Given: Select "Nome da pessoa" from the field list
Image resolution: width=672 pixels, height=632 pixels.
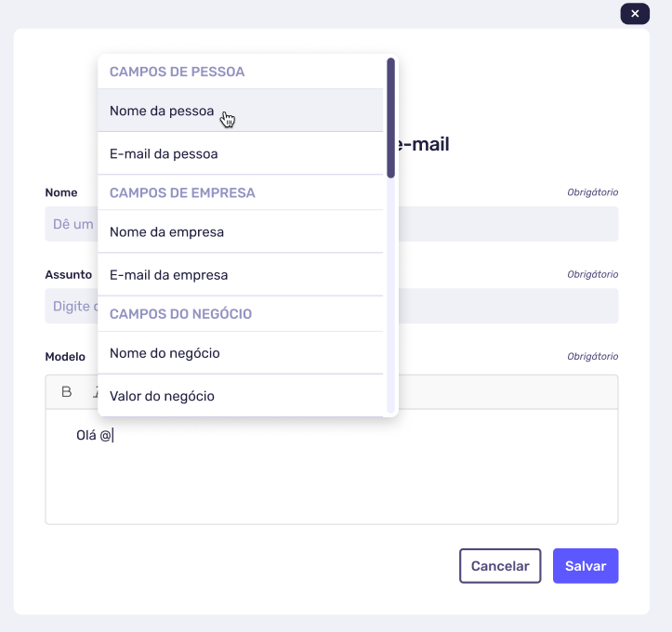Looking at the screenshot, I should pyautogui.click(x=162, y=111).
